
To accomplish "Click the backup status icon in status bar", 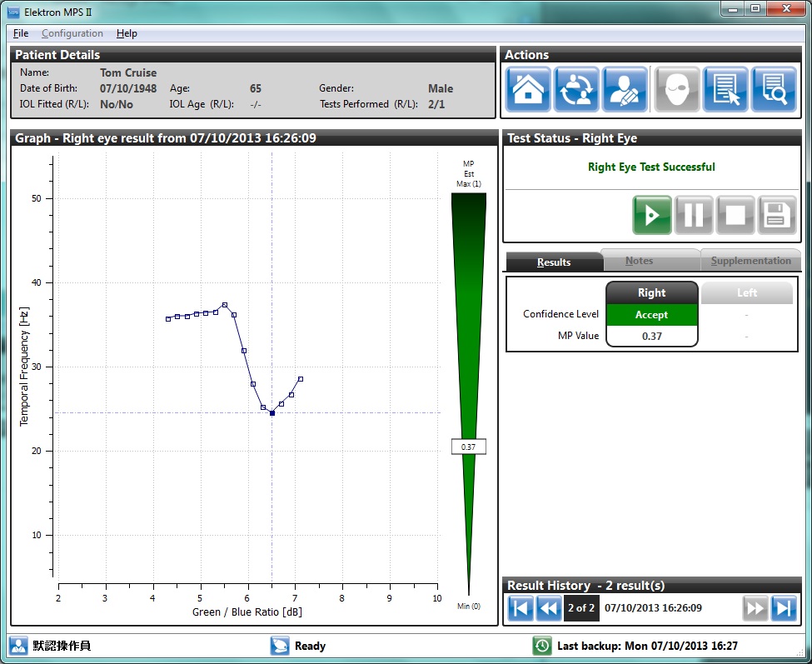I will pyautogui.click(x=542, y=646).
